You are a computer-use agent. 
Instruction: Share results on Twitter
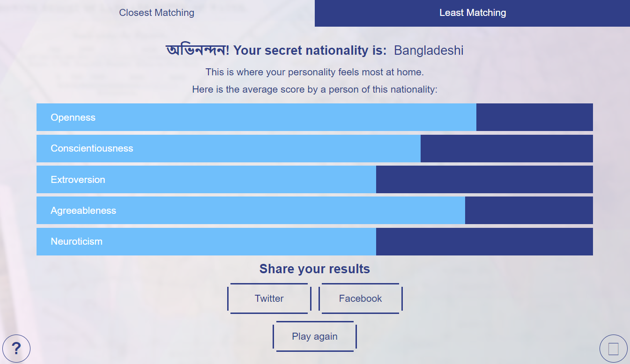(x=269, y=298)
